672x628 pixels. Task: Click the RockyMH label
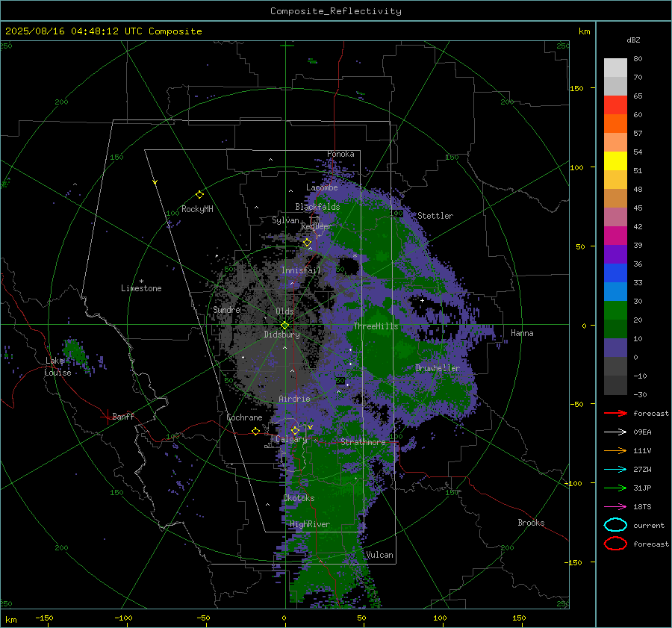(197, 209)
